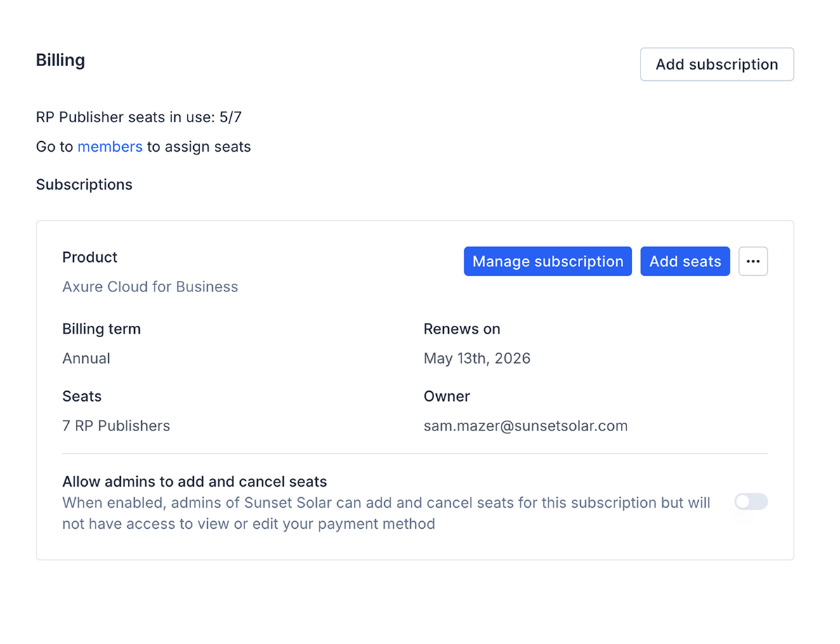
Task: Click the Product field label
Action: point(90,257)
